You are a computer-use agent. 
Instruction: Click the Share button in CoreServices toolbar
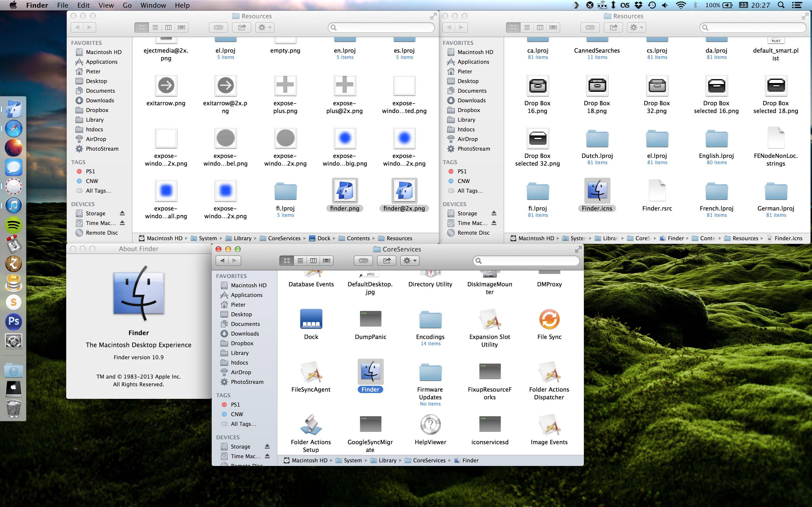[x=386, y=261]
